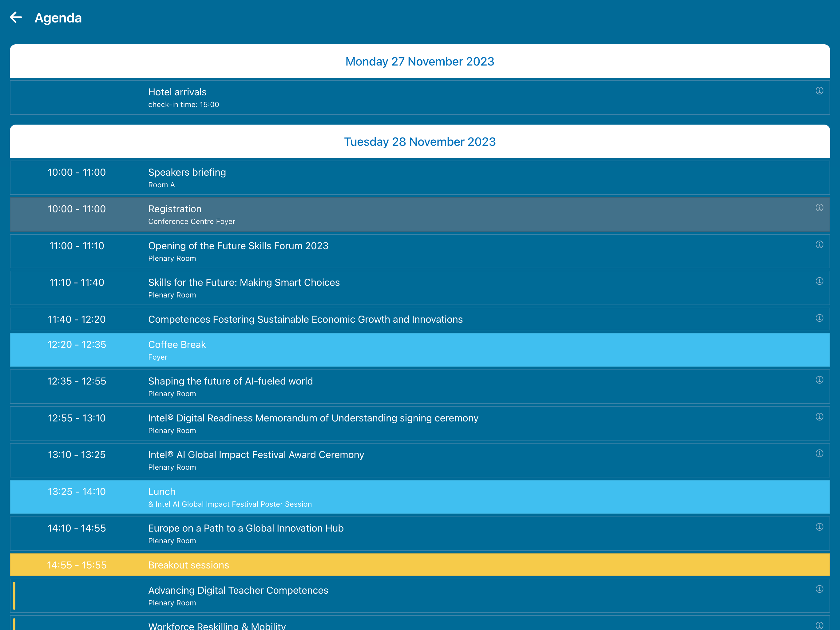The width and height of the screenshot is (840, 630).
Task: Open the Registration entry
Action: (x=420, y=214)
